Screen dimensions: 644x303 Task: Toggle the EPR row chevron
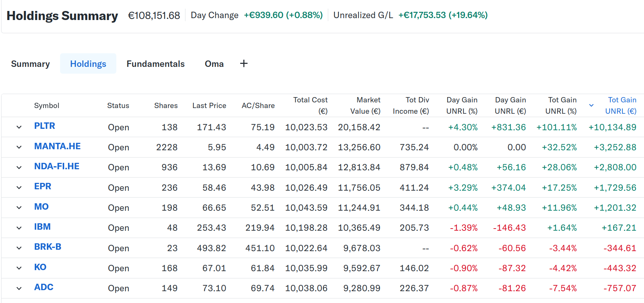[x=19, y=187]
